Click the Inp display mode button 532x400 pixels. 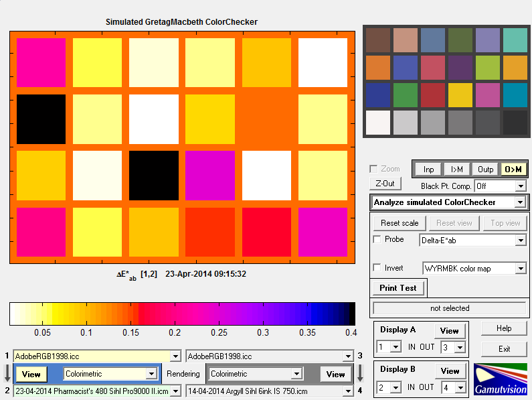click(428, 170)
